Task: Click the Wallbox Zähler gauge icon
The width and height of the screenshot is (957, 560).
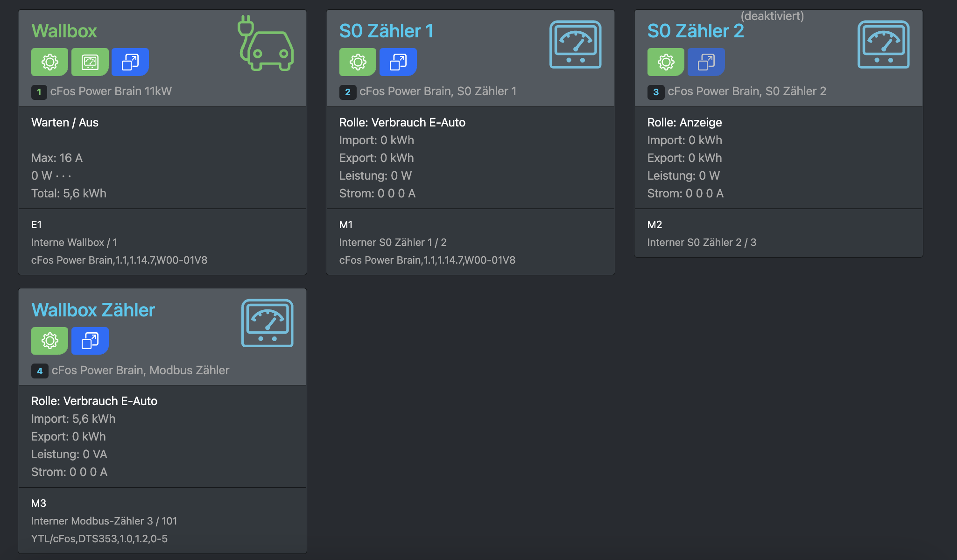Action: point(267,323)
